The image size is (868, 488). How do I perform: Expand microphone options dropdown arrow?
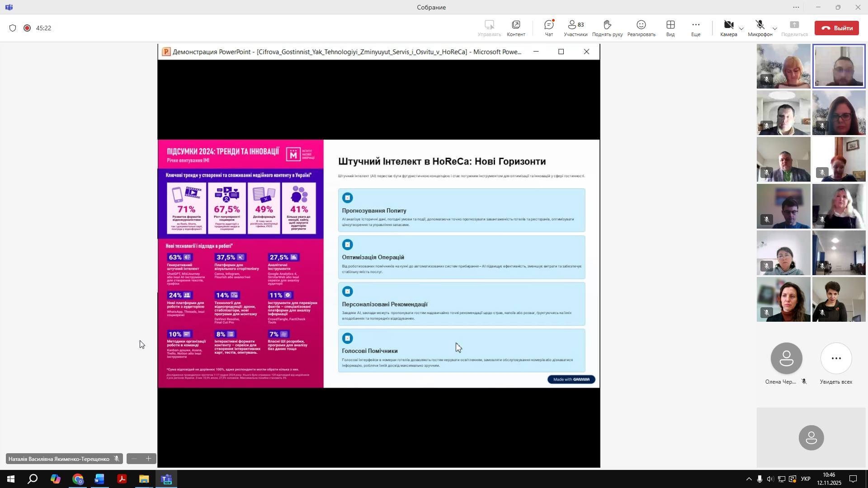coord(774,29)
